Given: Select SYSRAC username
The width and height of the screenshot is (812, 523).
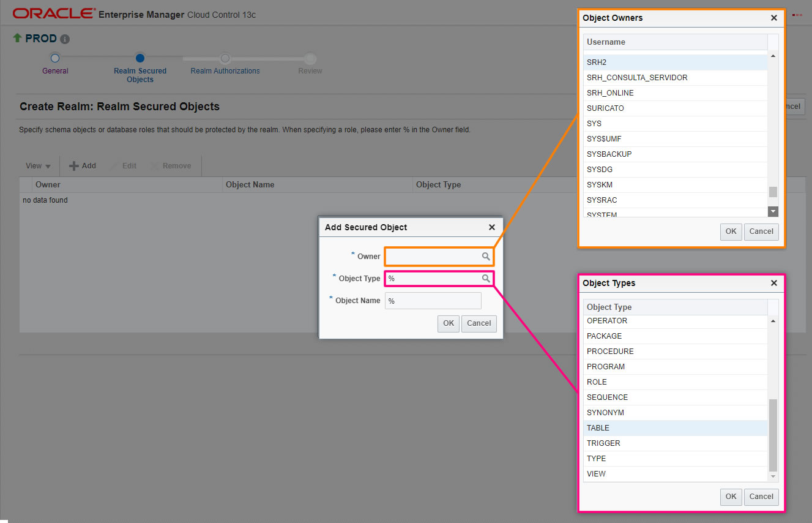Looking at the screenshot, I should coord(676,200).
